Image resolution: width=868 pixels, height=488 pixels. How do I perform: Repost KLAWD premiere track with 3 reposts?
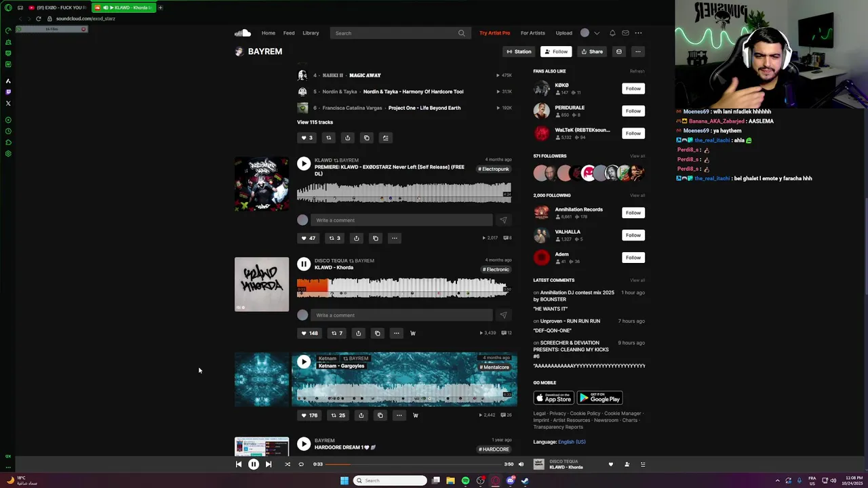[334, 238]
